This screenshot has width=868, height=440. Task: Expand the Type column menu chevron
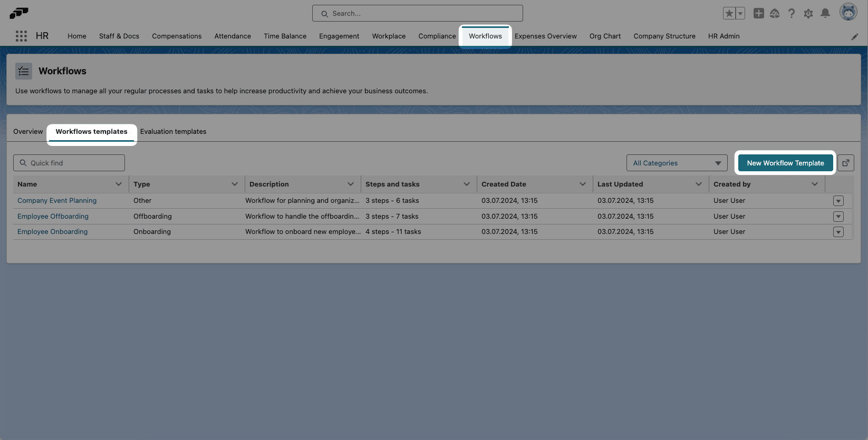(235, 184)
